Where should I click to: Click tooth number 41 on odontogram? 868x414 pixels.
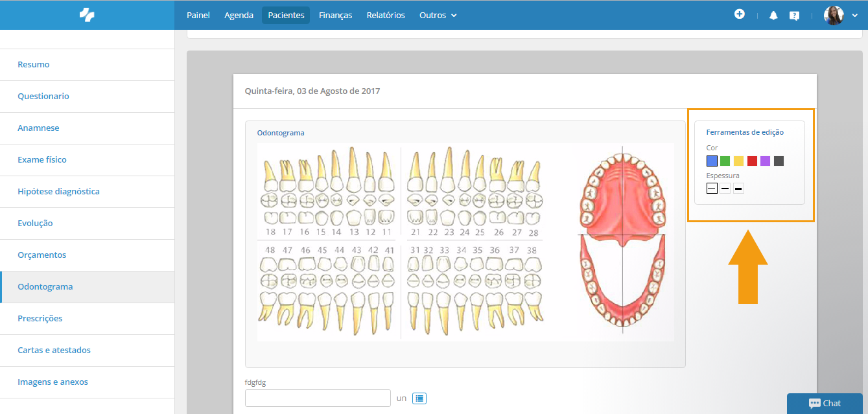pos(389,250)
